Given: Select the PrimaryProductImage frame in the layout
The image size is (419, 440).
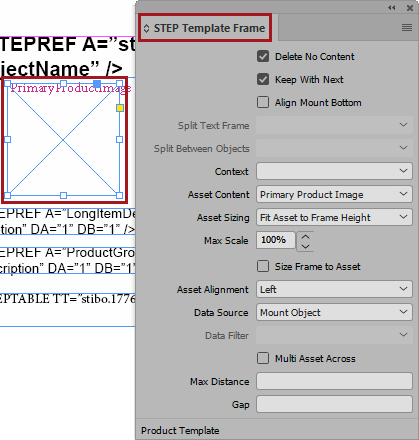Looking at the screenshot, I should pos(63,140).
